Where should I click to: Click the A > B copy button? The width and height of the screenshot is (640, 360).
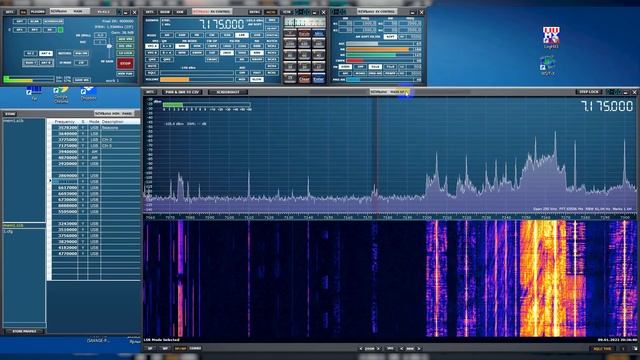coord(167,46)
